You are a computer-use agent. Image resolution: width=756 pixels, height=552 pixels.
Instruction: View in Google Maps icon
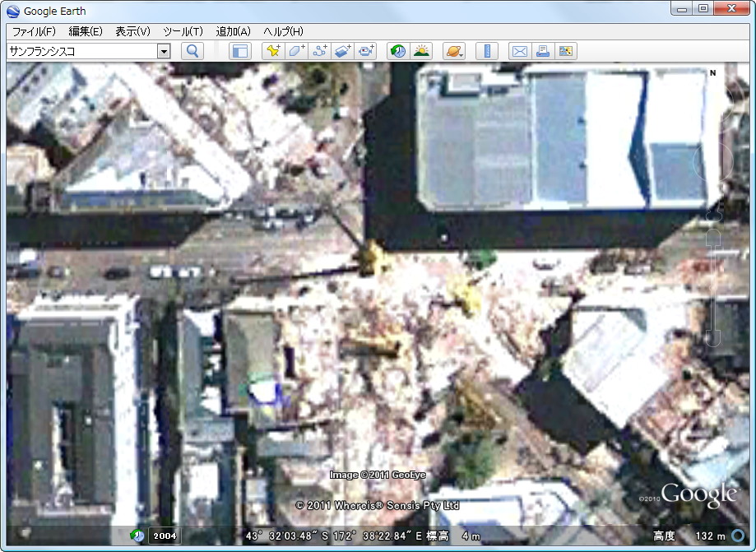[x=565, y=51]
